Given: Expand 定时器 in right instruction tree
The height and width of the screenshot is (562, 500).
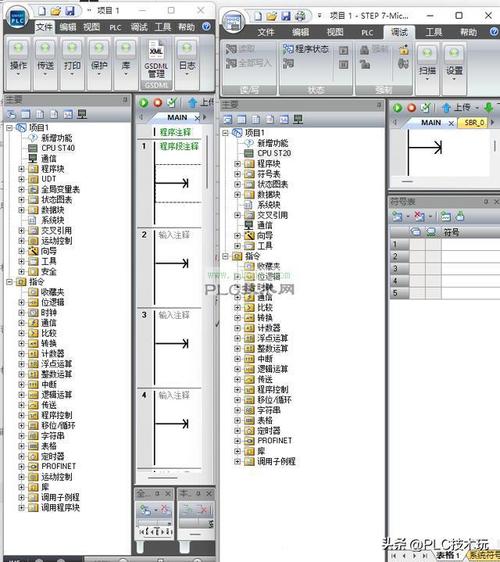Looking at the screenshot, I should 237,430.
